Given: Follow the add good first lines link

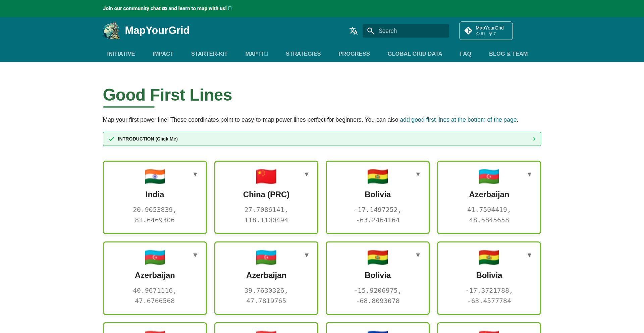Looking at the screenshot, I should pyautogui.click(x=458, y=120).
